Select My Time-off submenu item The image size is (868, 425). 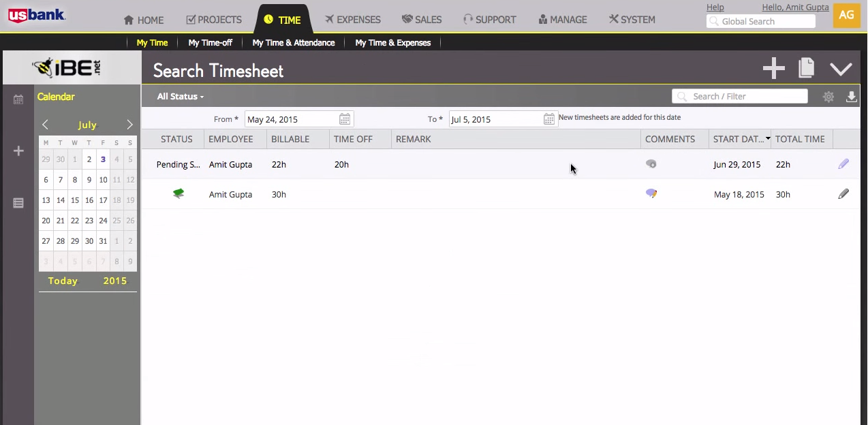click(210, 43)
